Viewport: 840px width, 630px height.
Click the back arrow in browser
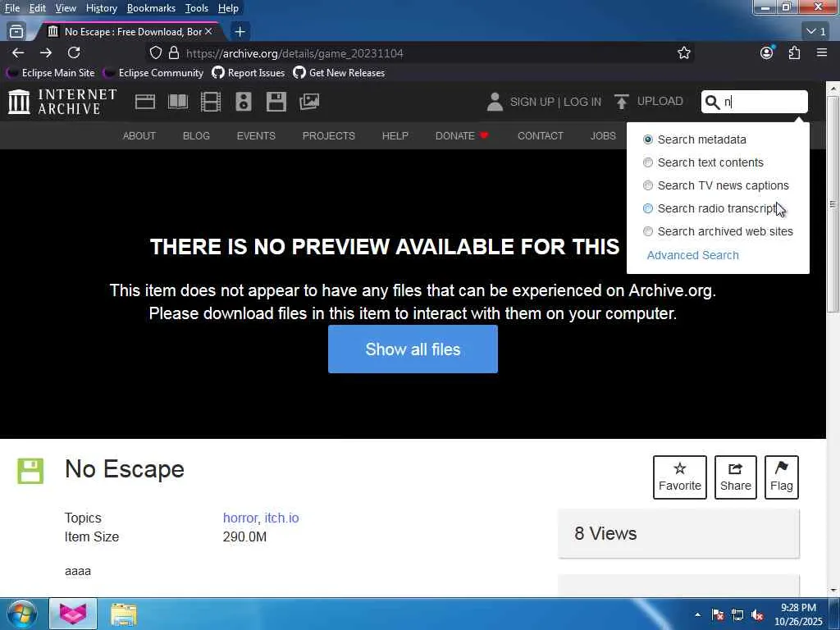click(18, 52)
